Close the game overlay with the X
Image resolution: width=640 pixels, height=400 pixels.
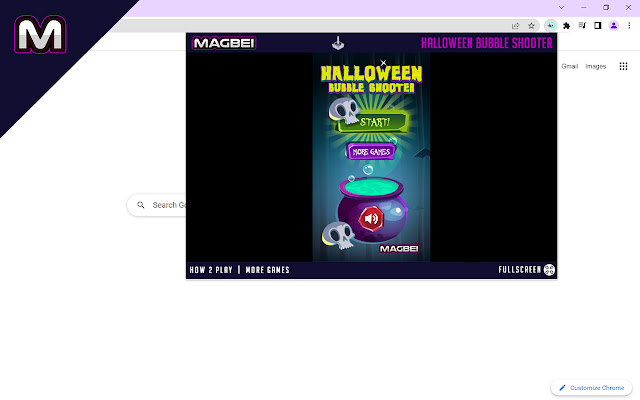click(383, 63)
